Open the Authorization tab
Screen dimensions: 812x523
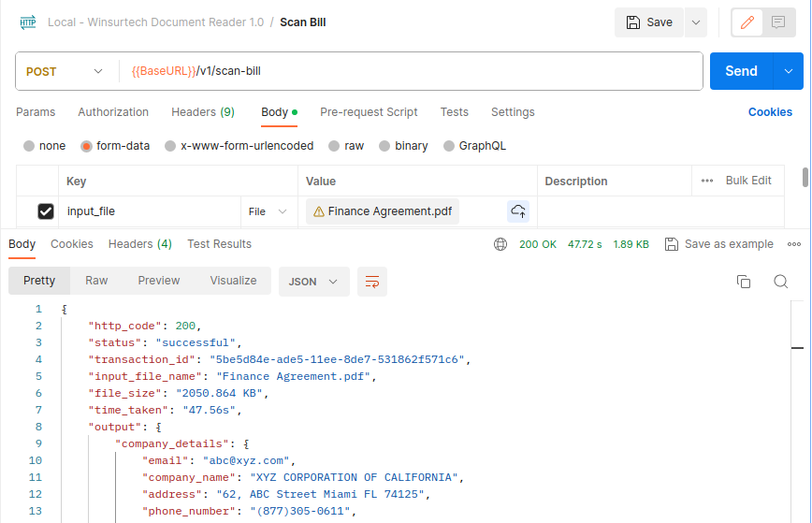(x=113, y=112)
